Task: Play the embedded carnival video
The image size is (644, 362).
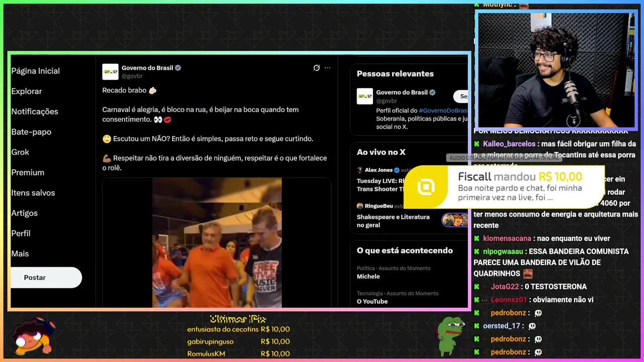Action: click(x=217, y=242)
